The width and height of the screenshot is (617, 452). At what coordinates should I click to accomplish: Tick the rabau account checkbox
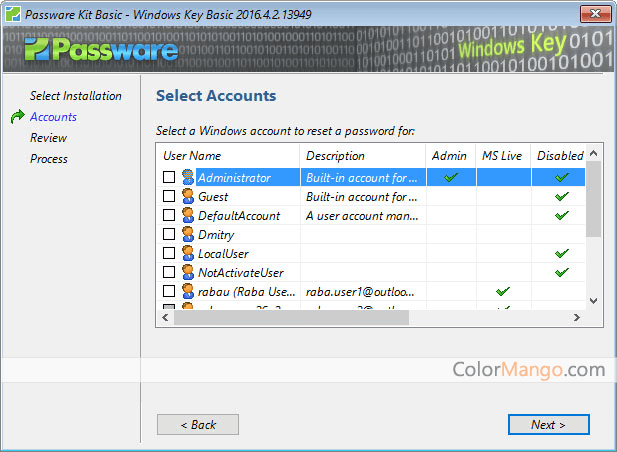[x=169, y=291]
